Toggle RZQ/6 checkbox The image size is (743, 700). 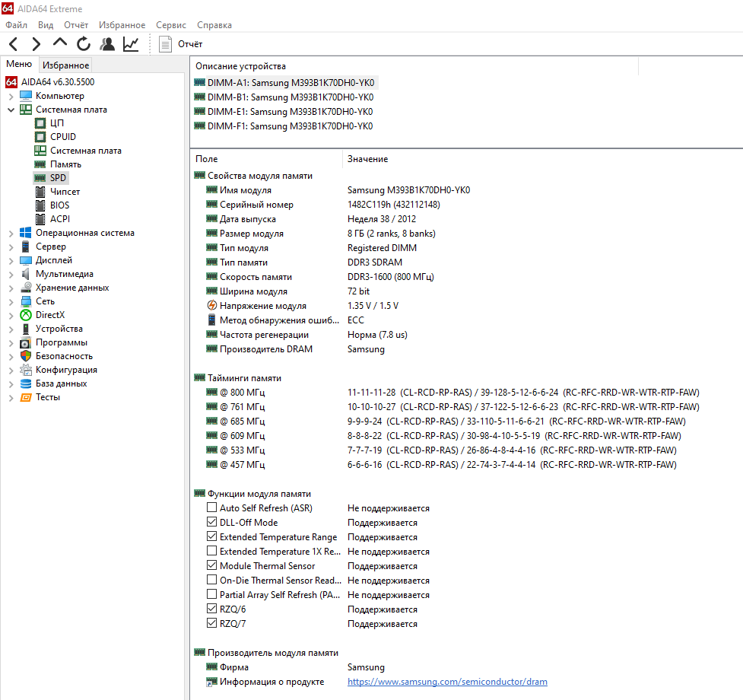[x=212, y=609]
